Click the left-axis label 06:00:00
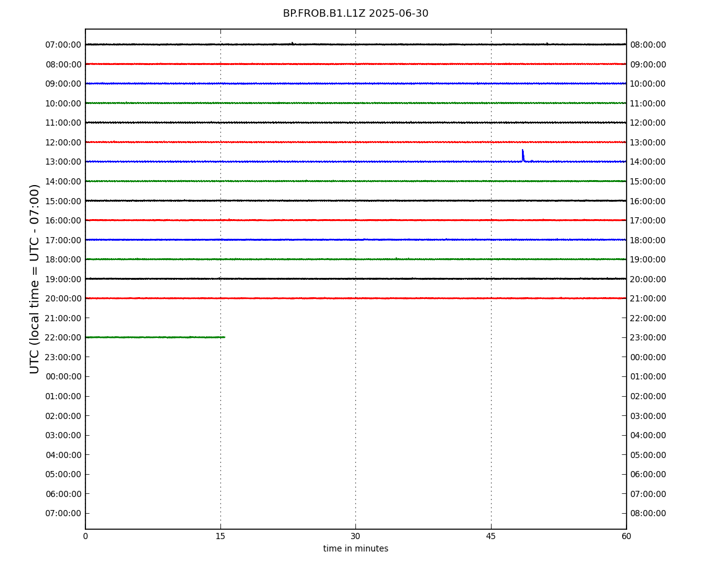 coord(63,494)
